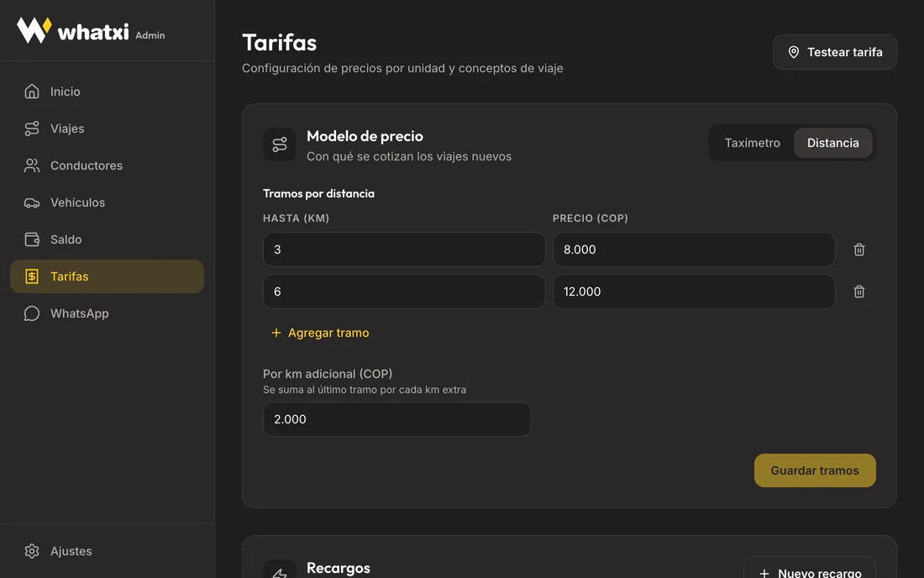Edit the price field showing 8.000
Image resolution: width=924 pixels, height=578 pixels.
[694, 250]
